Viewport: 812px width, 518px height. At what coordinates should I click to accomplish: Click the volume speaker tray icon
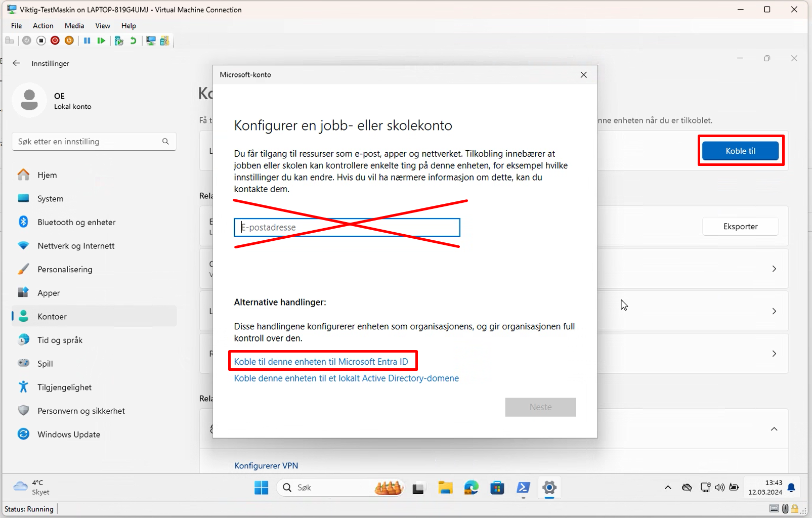[x=719, y=488]
